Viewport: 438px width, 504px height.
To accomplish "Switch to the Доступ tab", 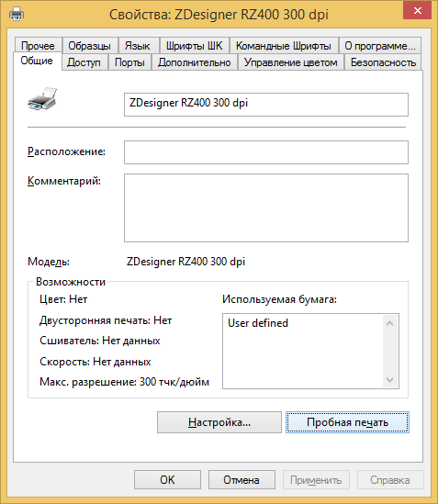I will click(84, 62).
